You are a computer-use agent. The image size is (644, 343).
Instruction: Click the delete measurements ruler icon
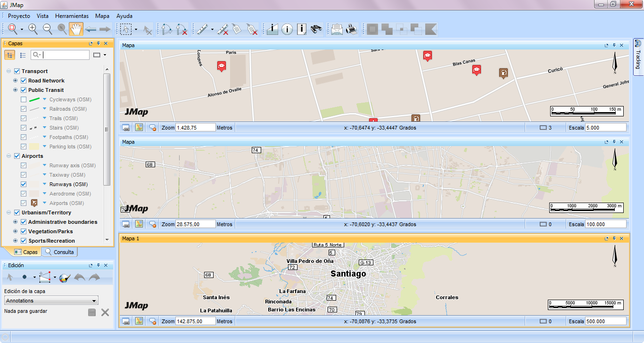[x=223, y=29]
